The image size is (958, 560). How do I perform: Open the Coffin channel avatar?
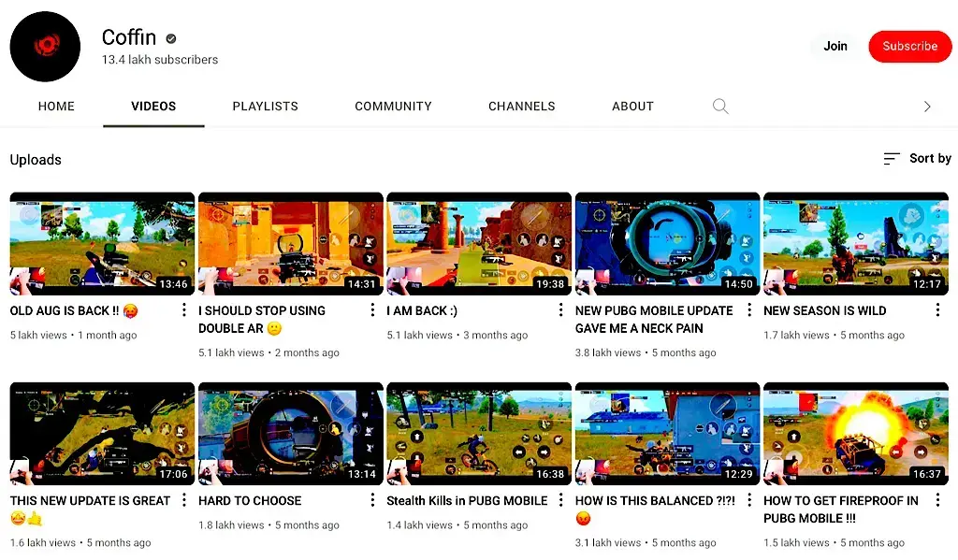click(x=45, y=47)
